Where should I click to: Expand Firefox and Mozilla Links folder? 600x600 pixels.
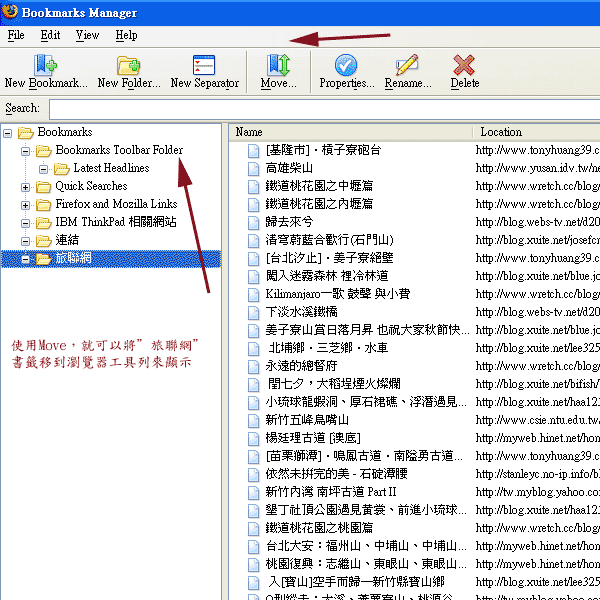point(26,205)
